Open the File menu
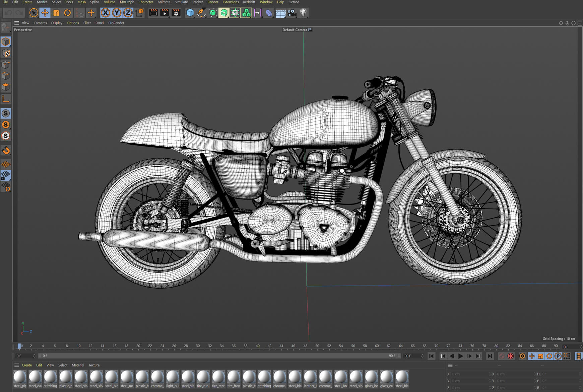583x392 pixels. [x=5, y=2]
